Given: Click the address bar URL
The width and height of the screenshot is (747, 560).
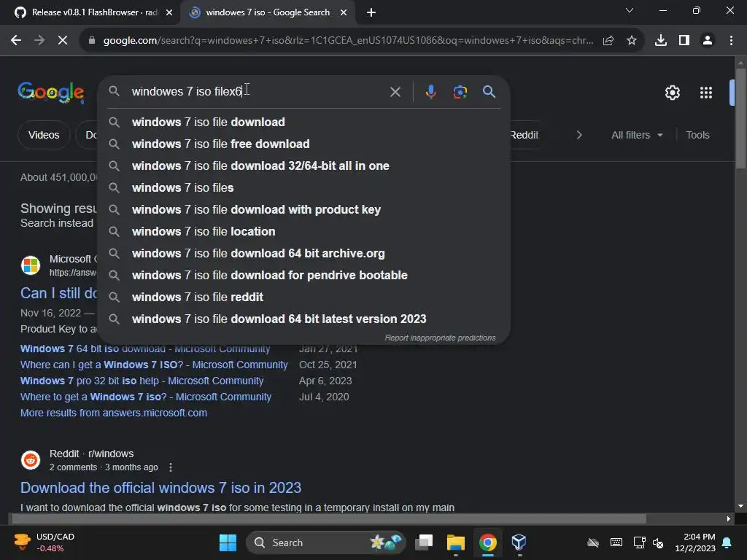Looking at the screenshot, I should tap(348, 41).
